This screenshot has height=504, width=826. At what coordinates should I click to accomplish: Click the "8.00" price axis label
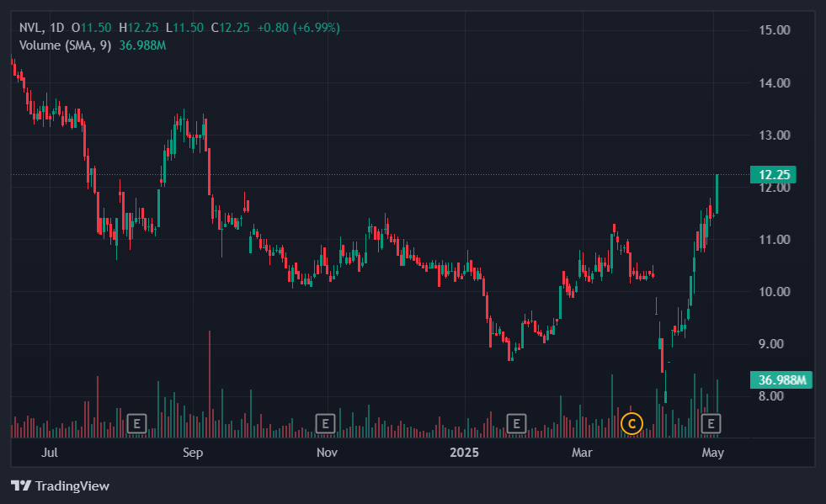[771, 396]
